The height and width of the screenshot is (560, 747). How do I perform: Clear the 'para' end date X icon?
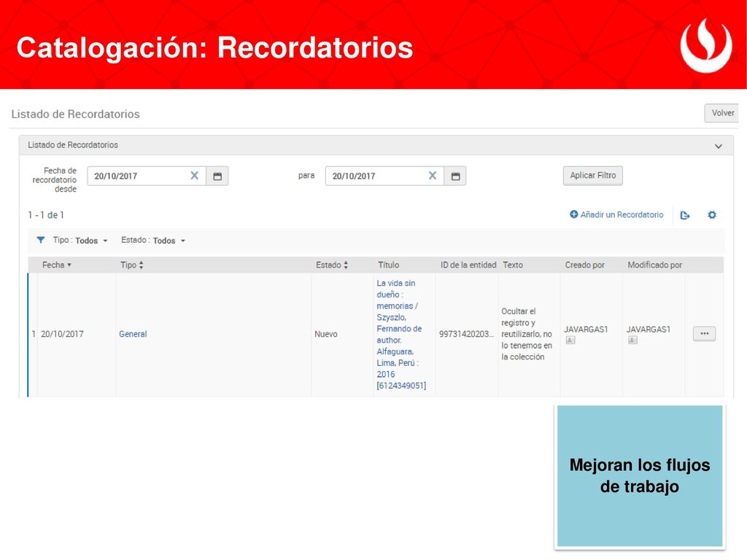point(432,176)
